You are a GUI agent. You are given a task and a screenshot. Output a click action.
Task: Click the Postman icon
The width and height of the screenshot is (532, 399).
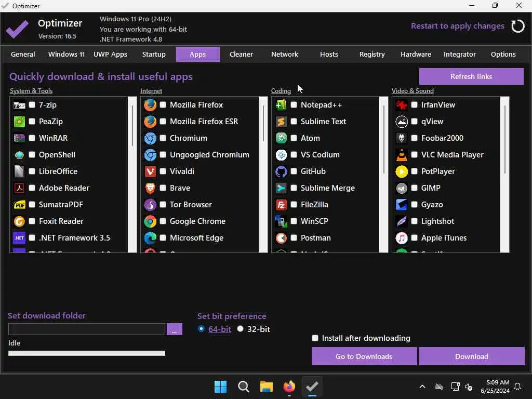(281, 238)
